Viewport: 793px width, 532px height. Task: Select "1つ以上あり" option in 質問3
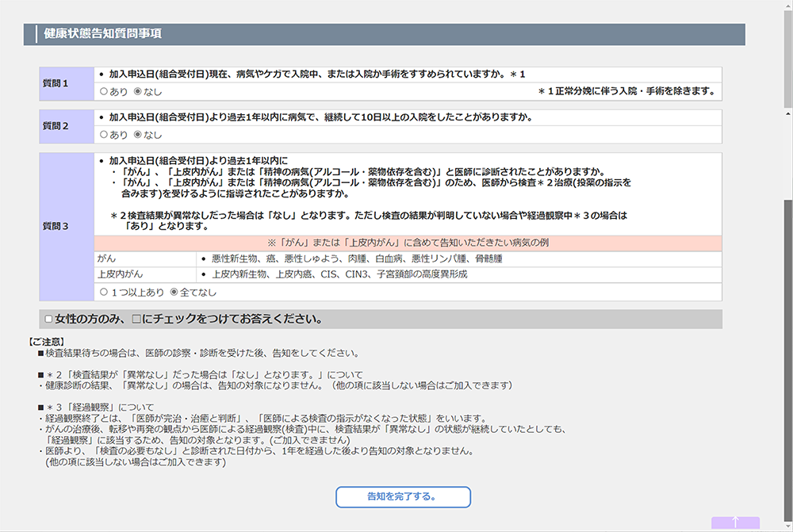103,293
